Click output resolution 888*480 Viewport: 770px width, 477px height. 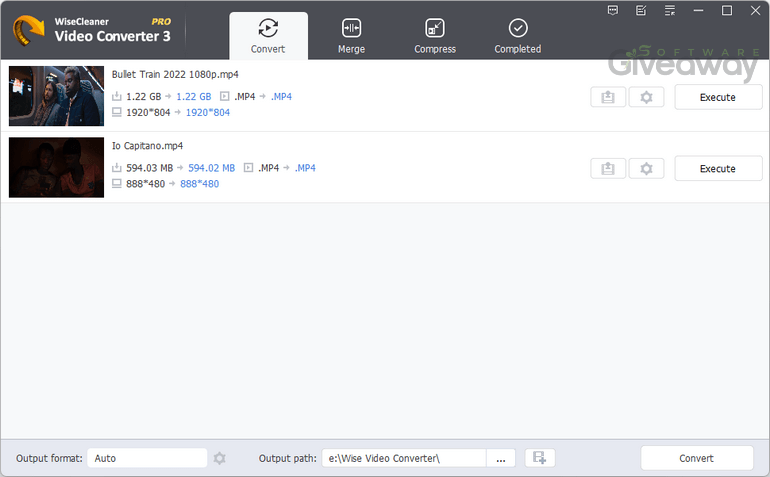(199, 184)
